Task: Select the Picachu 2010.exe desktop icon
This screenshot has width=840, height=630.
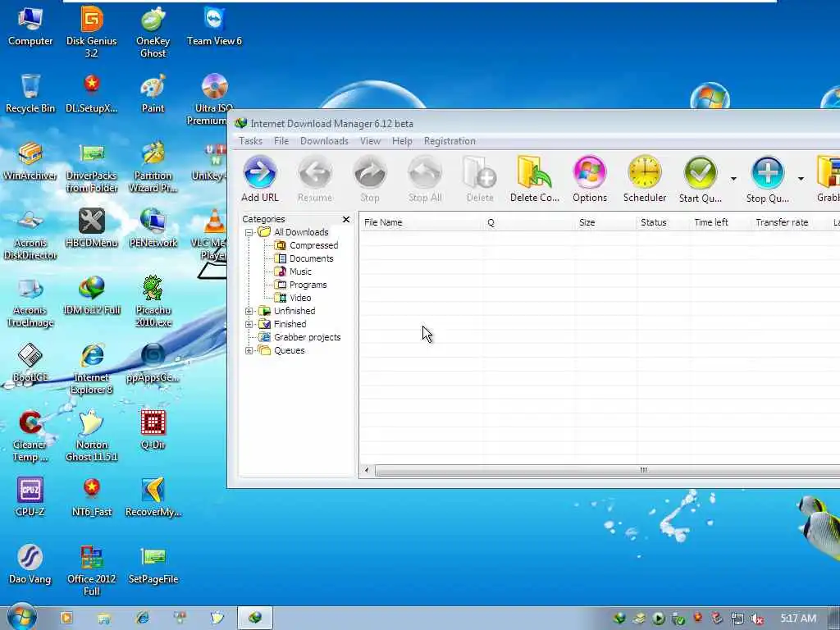Action: coord(153,301)
